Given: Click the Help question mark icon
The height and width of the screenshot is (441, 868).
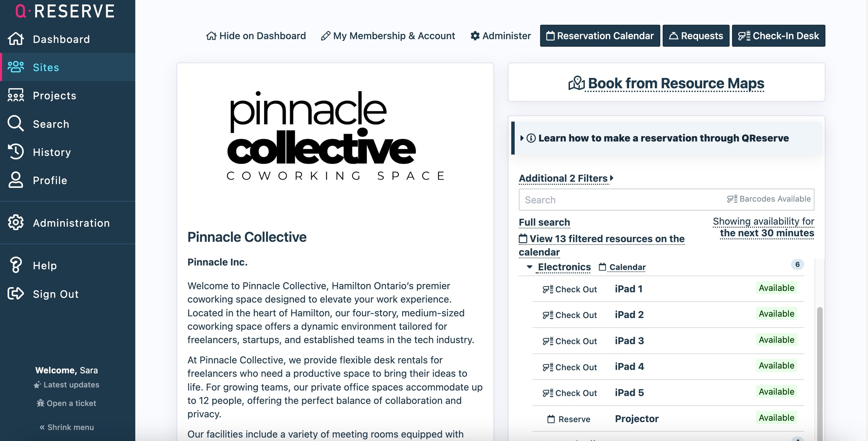Looking at the screenshot, I should (16, 265).
